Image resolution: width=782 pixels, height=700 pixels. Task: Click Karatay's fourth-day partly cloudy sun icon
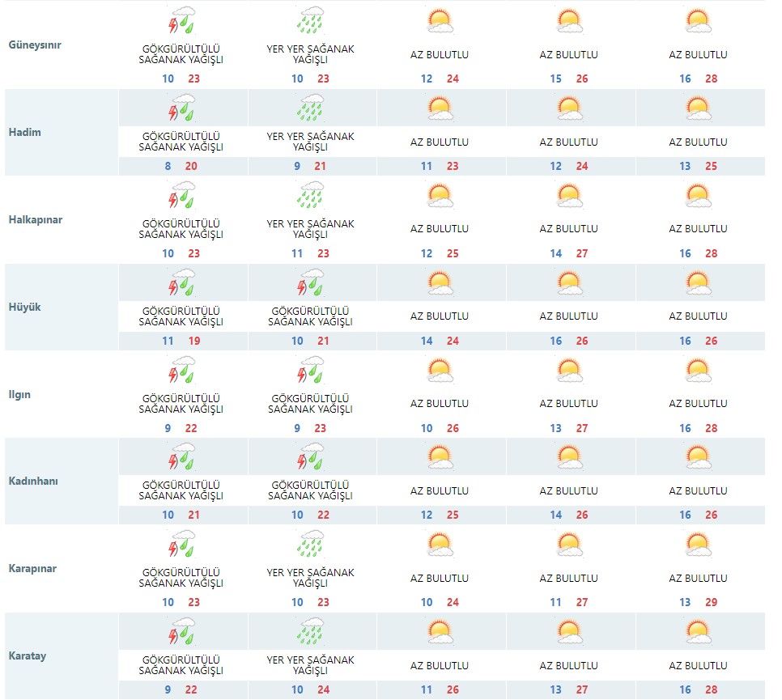coord(569,632)
